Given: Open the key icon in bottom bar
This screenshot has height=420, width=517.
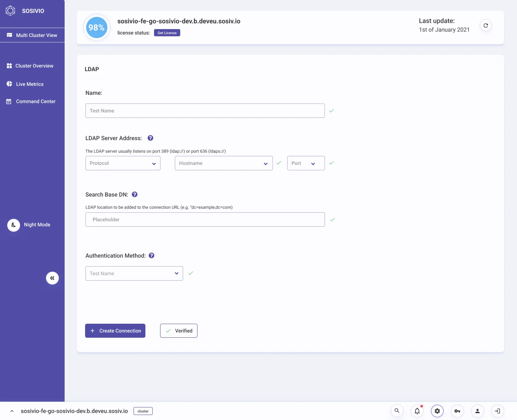Looking at the screenshot, I should point(457,411).
